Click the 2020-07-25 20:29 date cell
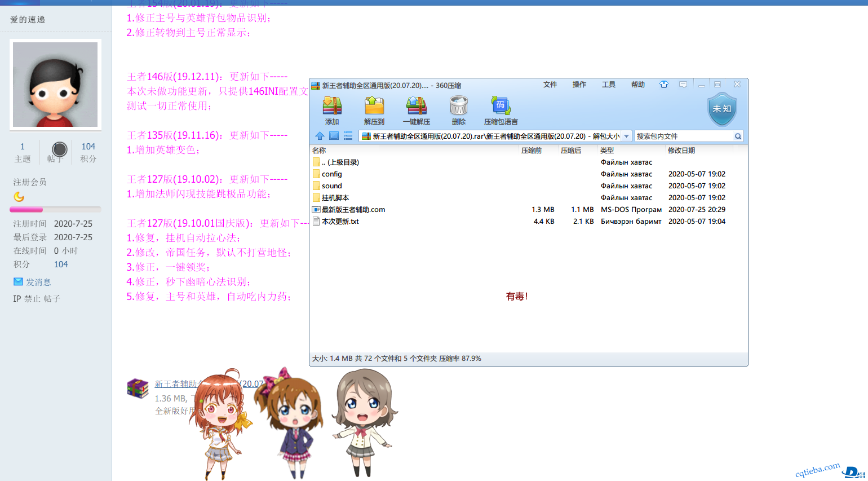Image resolution: width=868 pixels, height=481 pixels. point(697,209)
